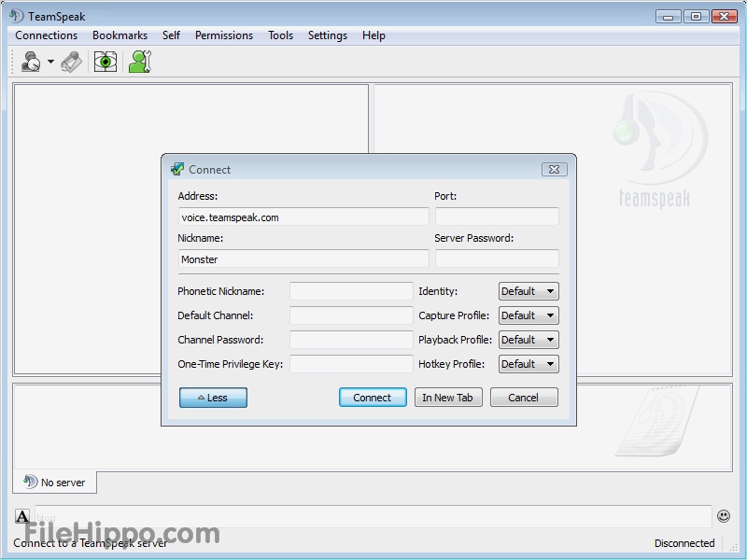Close the TeamSpeak main window
The width and height of the screenshot is (747, 560).
click(x=725, y=17)
